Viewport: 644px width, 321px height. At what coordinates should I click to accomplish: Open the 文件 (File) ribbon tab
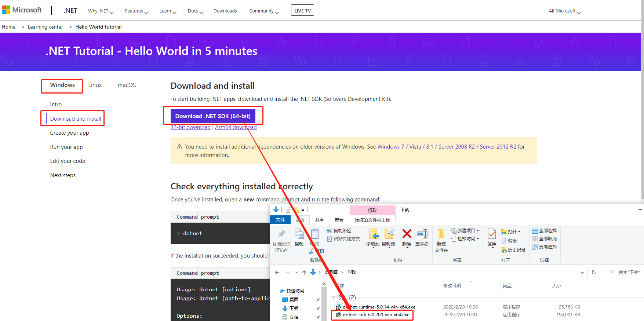tap(280, 219)
